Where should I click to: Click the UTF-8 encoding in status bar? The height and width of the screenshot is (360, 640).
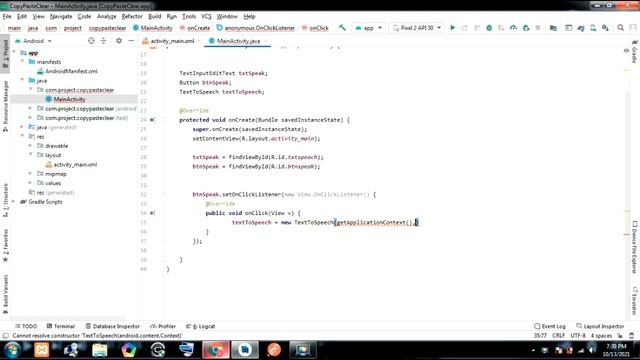coord(578,336)
